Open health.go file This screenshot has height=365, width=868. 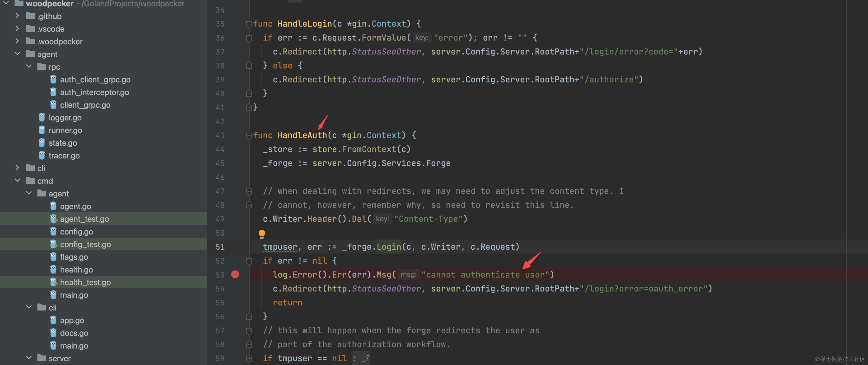click(x=76, y=270)
